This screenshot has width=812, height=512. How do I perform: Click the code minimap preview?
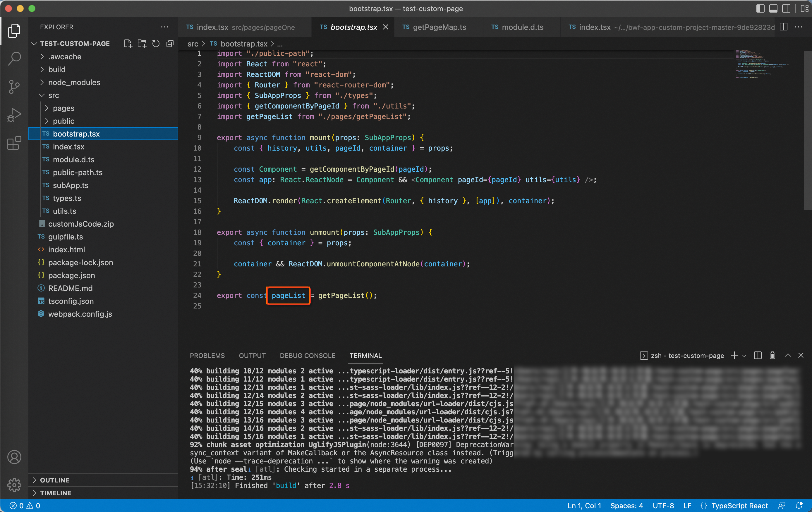pos(762,64)
